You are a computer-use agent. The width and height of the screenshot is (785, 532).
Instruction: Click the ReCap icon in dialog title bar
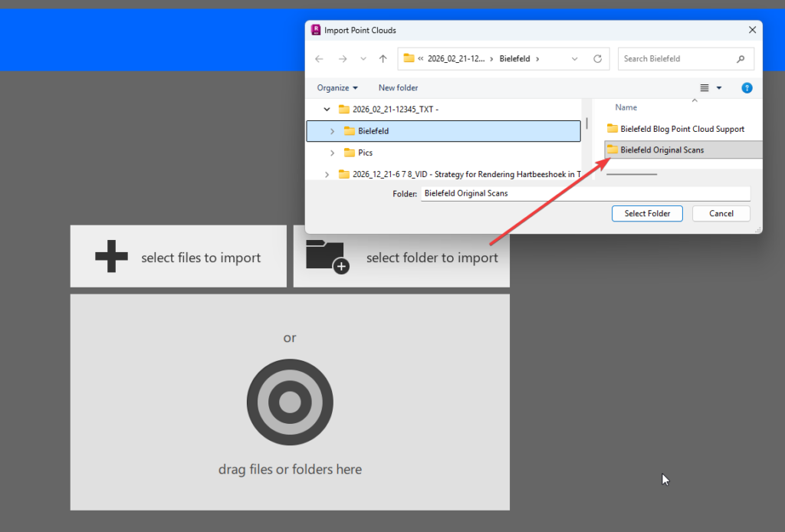pos(316,30)
